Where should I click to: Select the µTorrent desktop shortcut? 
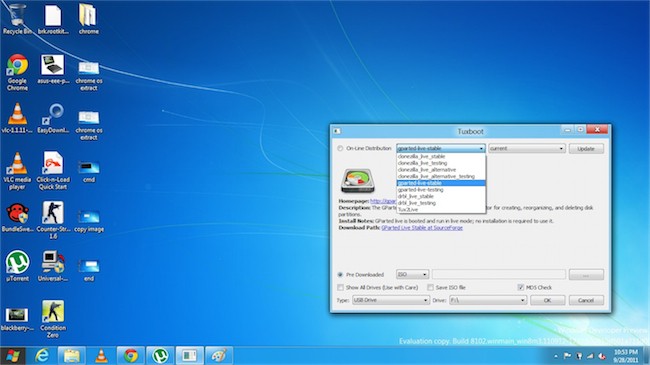[x=17, y=266]
